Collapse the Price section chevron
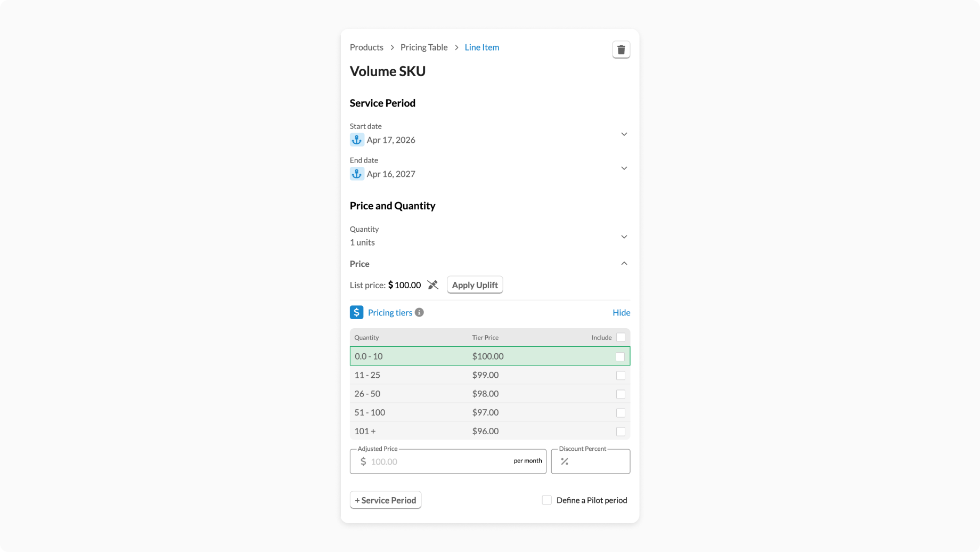The image size is (980, 552). (x=624, y=264)
